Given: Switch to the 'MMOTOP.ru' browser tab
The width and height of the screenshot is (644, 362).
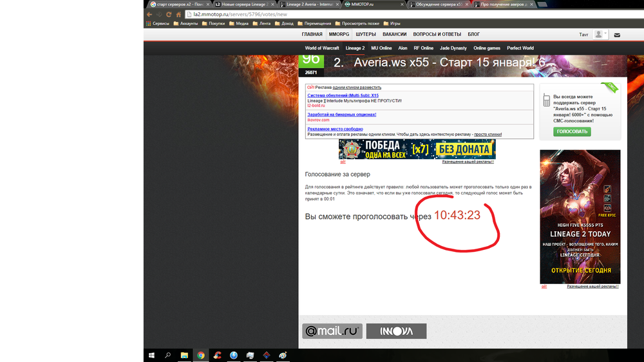Looking at the screenshot, I should point(374,4).
